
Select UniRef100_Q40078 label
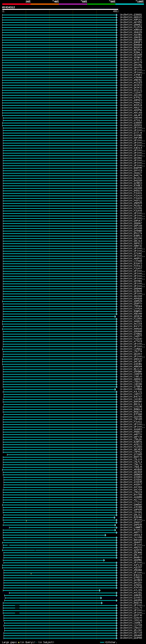tap(131, 67)
